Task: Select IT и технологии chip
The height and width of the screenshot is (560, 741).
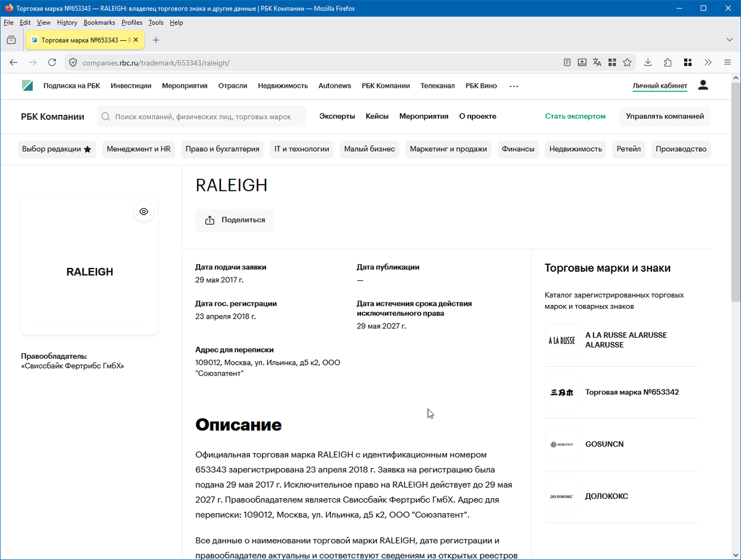Action: tap(302, 149)
